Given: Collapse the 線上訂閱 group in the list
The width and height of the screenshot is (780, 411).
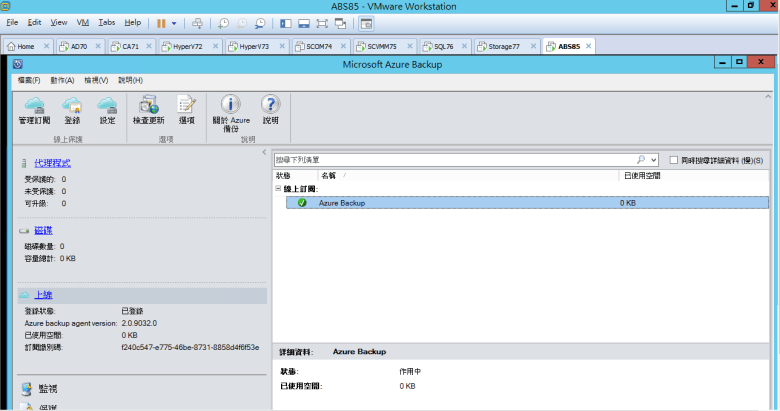Looking at the screenshot, I should tap(278, 189).
